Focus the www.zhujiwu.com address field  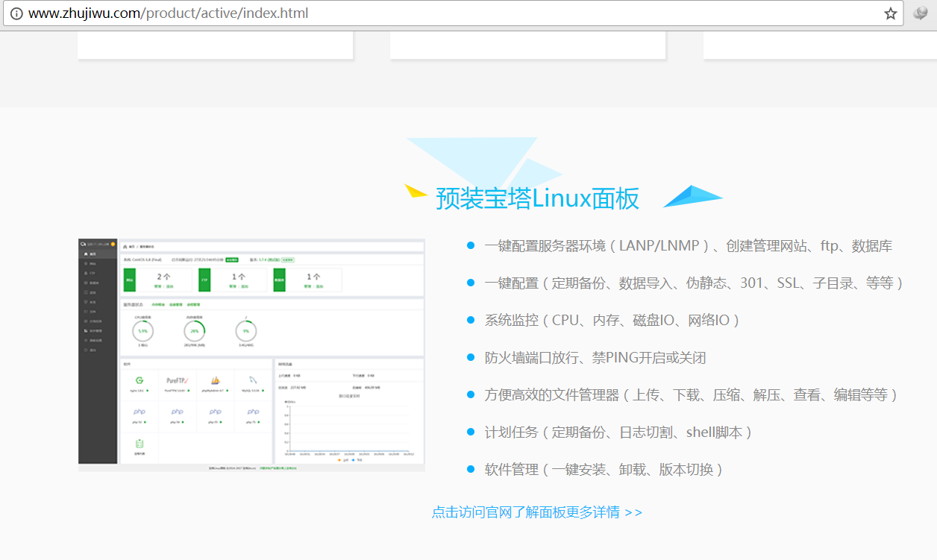coord(452,13)
